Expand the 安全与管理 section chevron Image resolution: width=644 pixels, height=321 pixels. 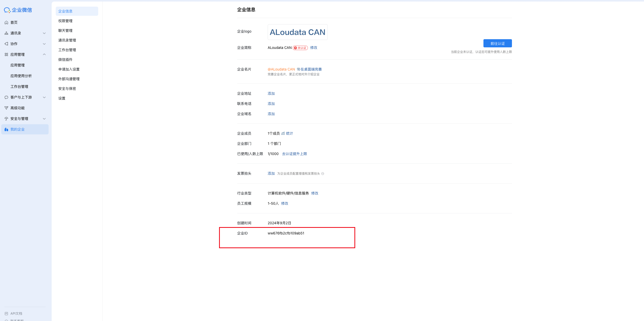[44, 119]
